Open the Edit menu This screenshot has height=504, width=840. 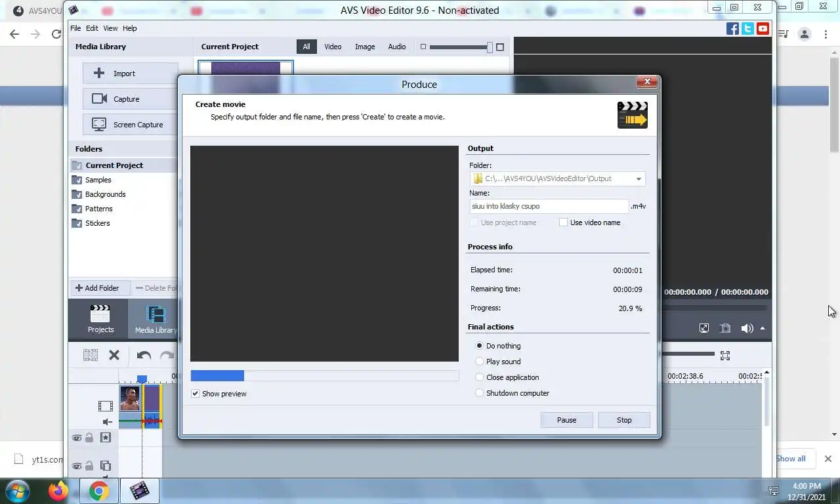point(92,28)
